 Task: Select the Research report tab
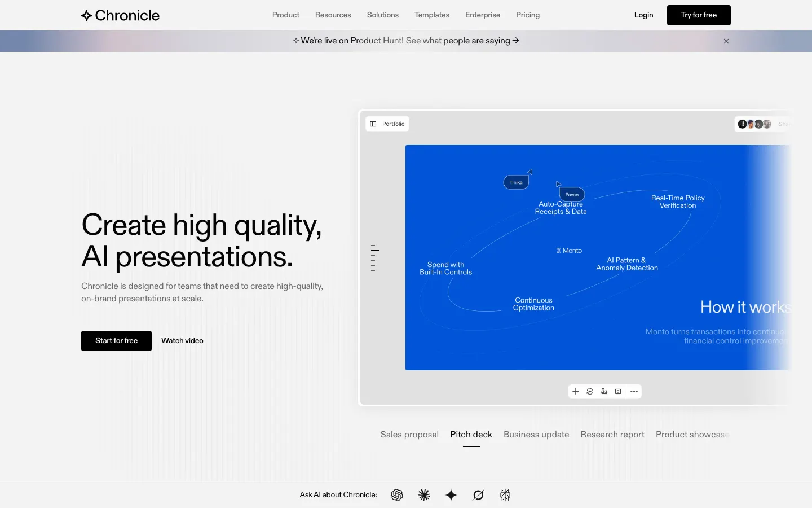[x=612, y=435]
